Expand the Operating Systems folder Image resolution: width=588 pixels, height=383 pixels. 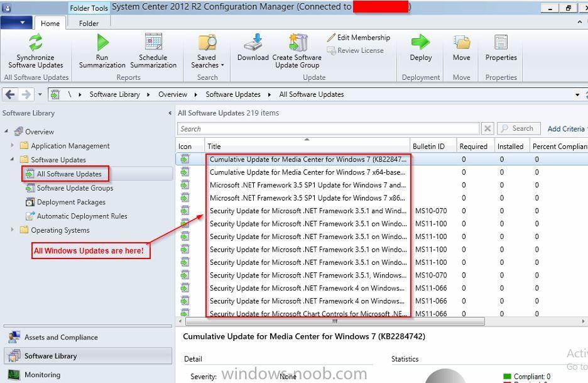tap(12, 230)
